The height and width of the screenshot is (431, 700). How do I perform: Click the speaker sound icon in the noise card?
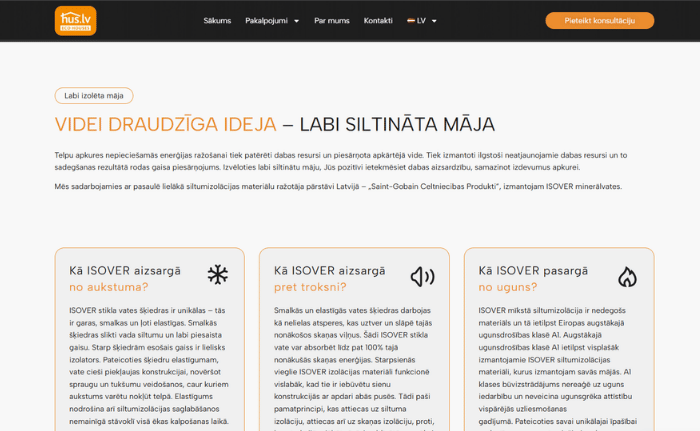422,277
